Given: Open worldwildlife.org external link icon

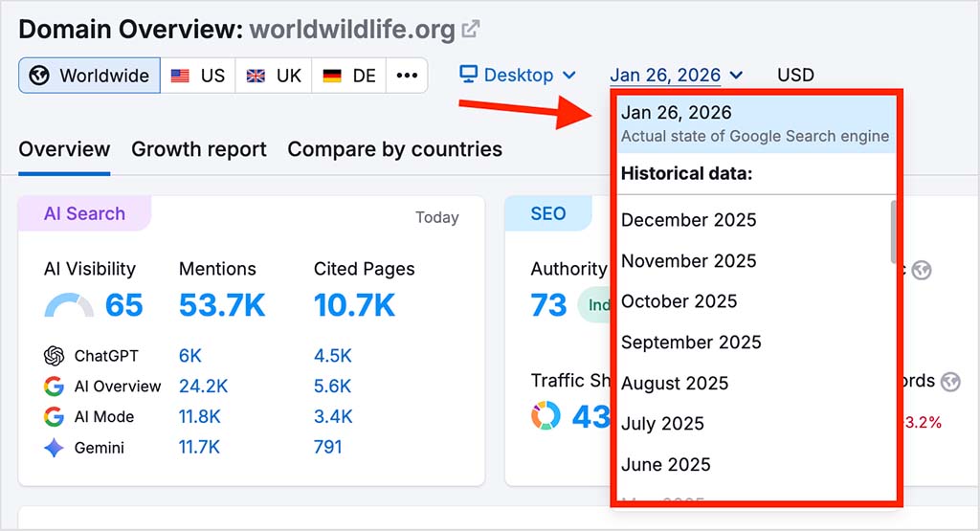Looking at the screenshot, I should point(470,30).
